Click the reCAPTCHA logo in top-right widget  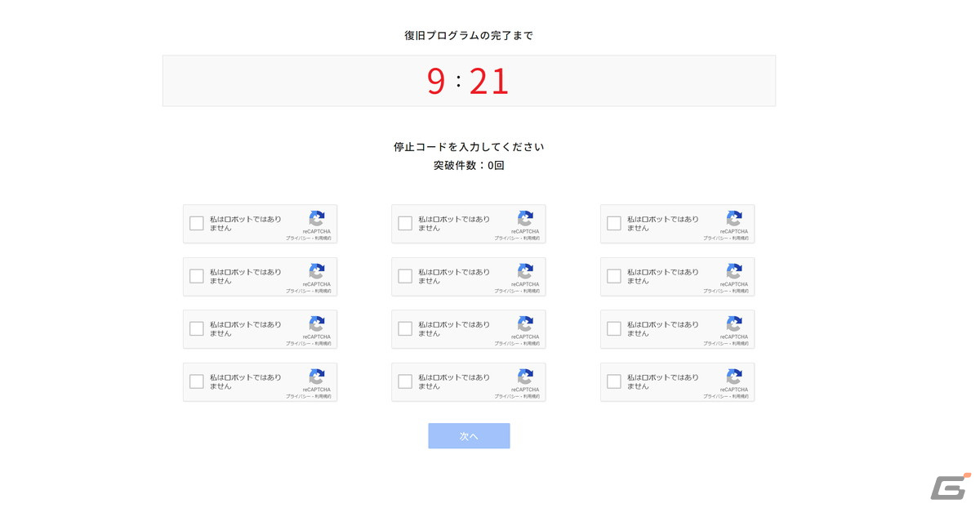[734, 218]
